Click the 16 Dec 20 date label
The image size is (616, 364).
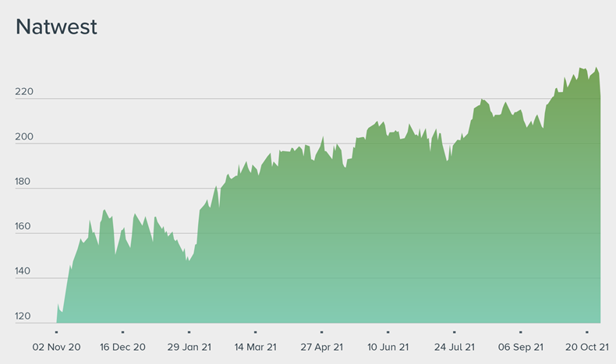click(x=122, y=347)
